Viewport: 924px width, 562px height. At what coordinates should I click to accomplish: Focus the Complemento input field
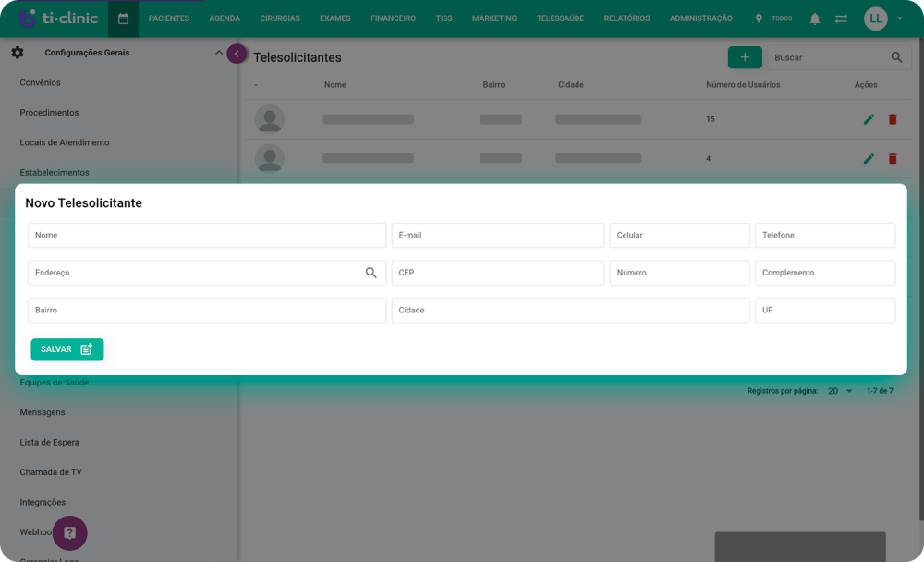click(x=825, y=273)
